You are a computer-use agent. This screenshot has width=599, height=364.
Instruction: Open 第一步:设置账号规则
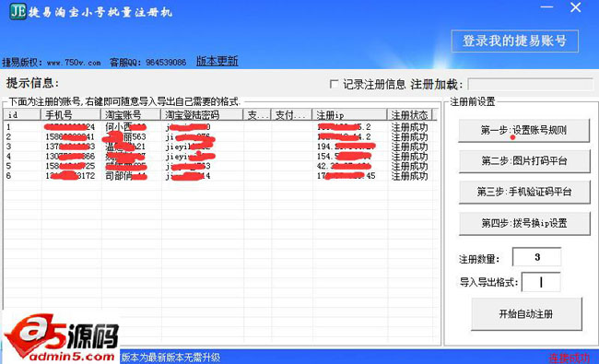tap(523, 131)
